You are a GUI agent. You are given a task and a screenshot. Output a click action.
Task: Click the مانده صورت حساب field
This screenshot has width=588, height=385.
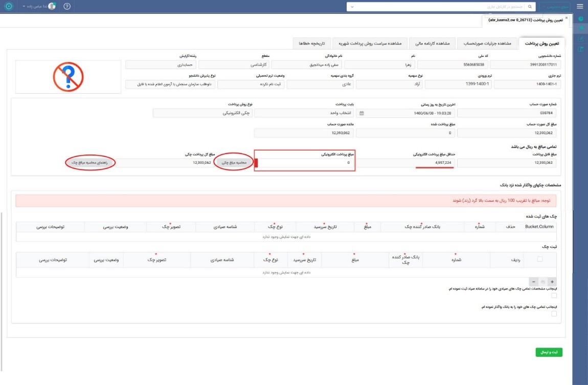pyautogui.click(x=304, y=133)
